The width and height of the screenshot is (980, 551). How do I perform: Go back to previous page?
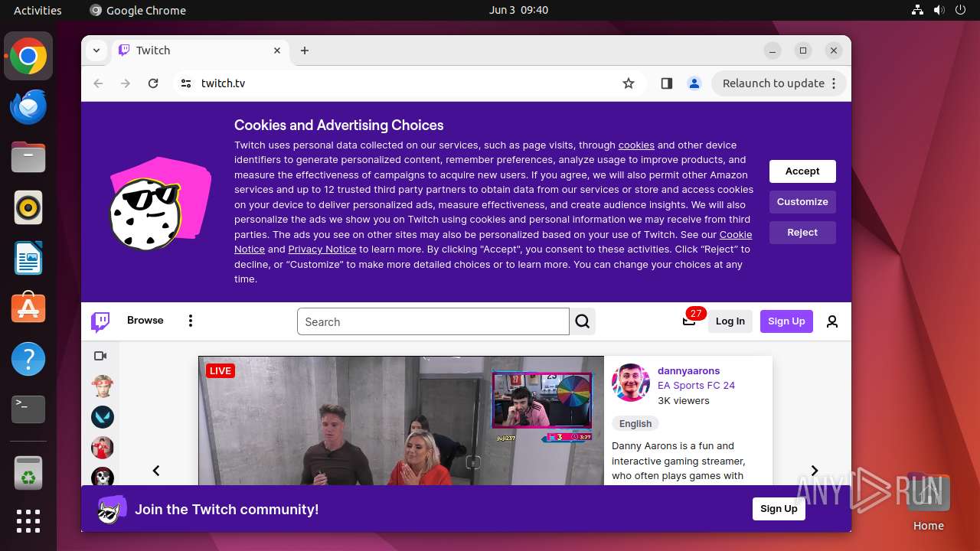click(98, 83)
